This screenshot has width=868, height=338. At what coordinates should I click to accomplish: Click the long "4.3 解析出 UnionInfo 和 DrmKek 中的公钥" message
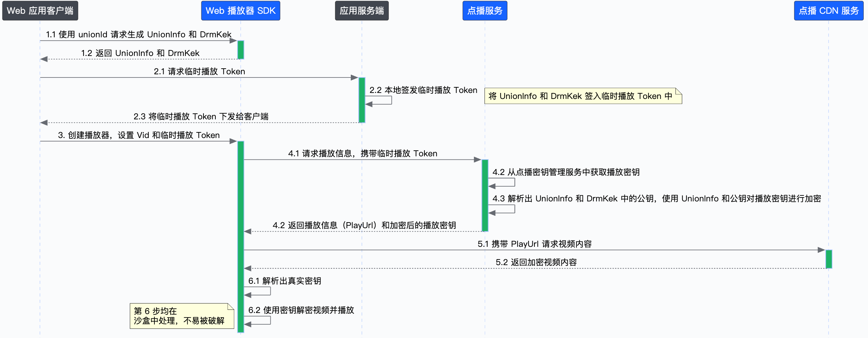656,199
